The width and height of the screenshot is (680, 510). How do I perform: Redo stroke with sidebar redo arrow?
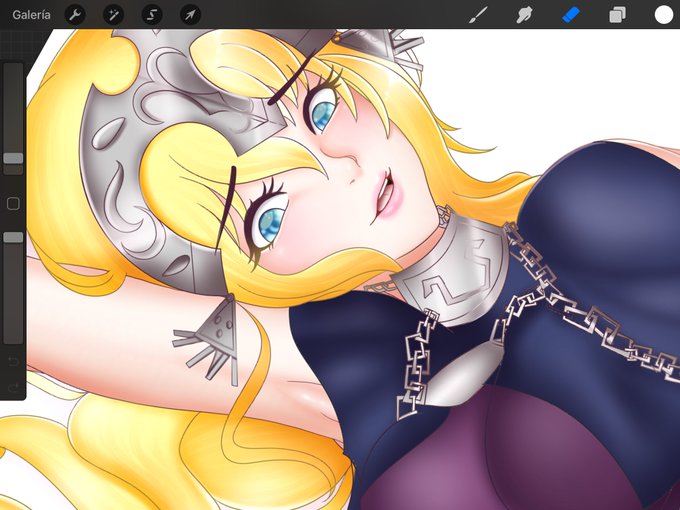(x=13, y=387)
